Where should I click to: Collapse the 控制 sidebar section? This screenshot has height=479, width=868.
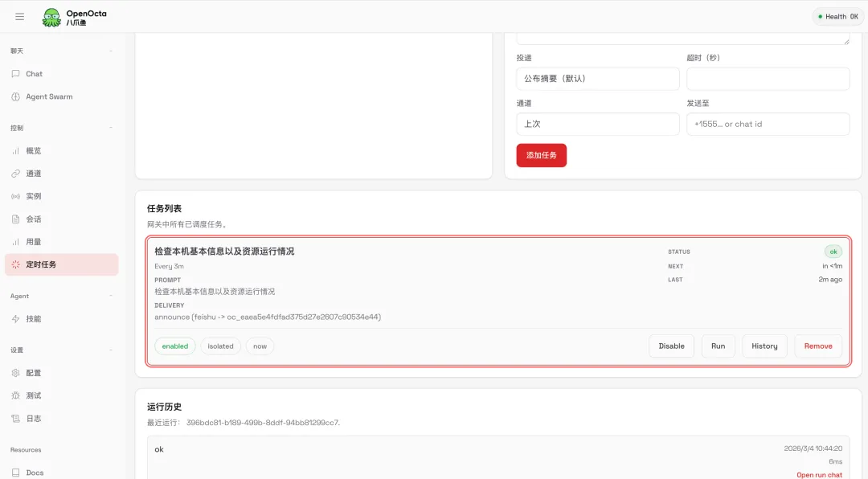pyautogui.click(x=111, y=128)
